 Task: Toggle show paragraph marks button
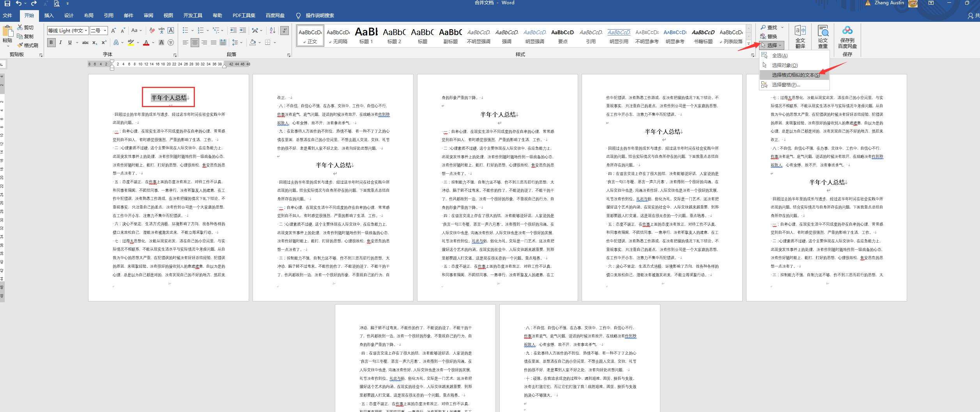[285, 30]
